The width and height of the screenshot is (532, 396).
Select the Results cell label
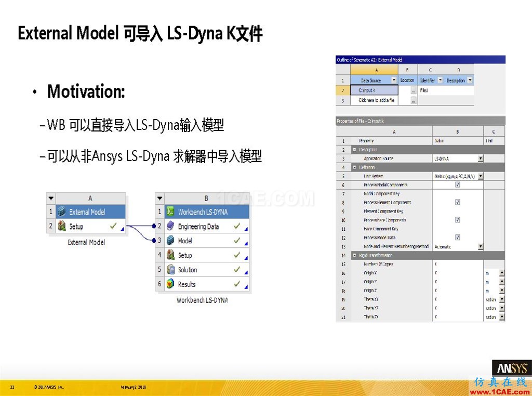[187, 284]
